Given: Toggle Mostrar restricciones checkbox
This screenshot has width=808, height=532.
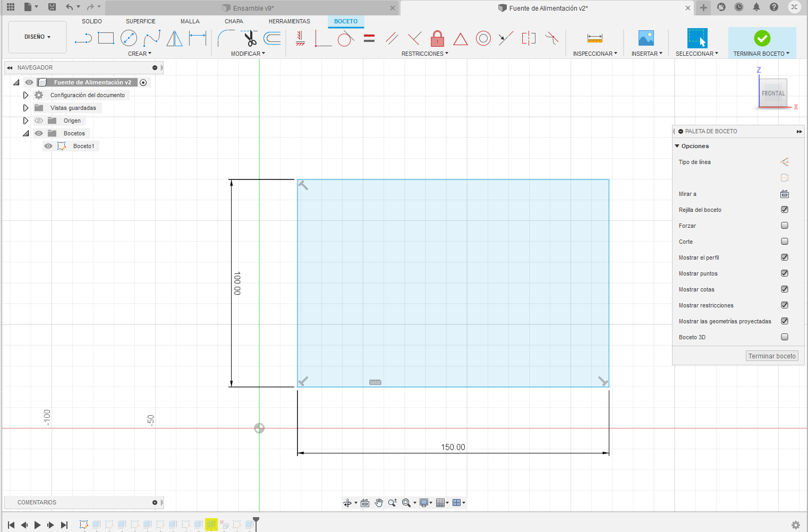Looking at the screenshot, I should coord(785,305).
